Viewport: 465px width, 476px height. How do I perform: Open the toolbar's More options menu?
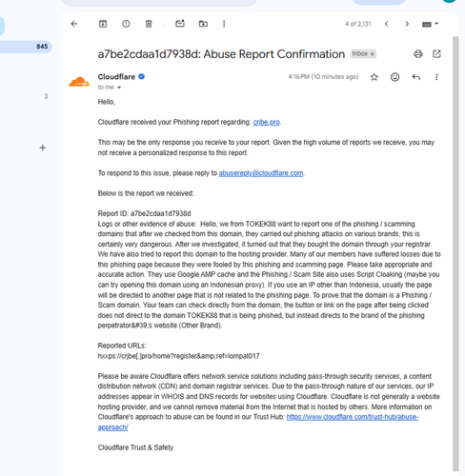pos(224,24)
